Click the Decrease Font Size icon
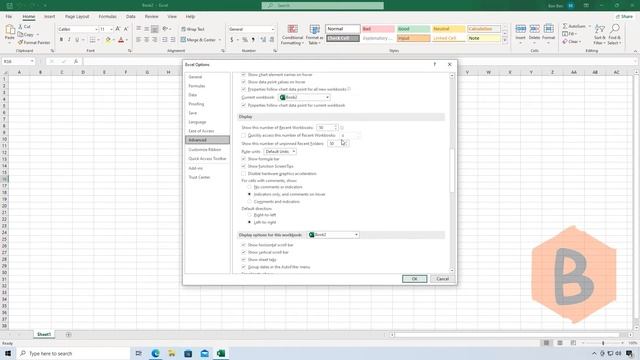640x360 pixels. pyautogui.click(x=126, y=29)
